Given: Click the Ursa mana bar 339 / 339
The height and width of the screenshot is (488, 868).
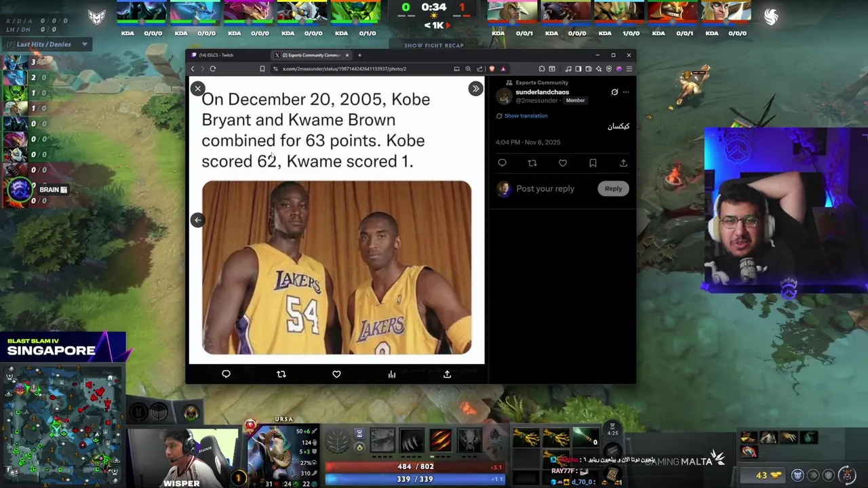Looking at the screenshot, I should click(415, 479).
